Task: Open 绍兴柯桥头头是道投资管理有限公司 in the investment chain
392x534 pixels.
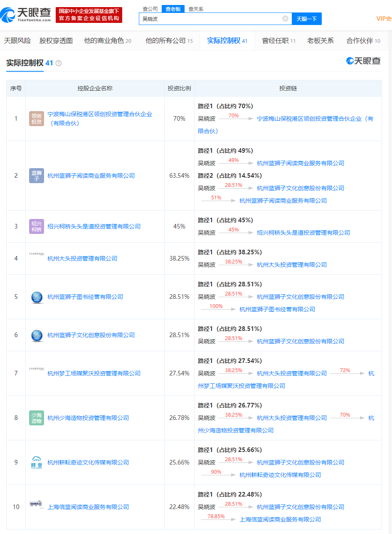Action: point(303,233)
